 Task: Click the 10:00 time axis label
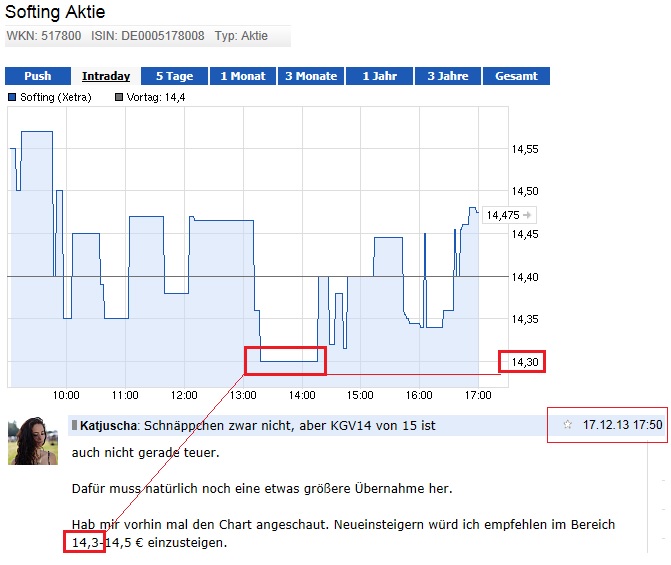pos(66,395)
